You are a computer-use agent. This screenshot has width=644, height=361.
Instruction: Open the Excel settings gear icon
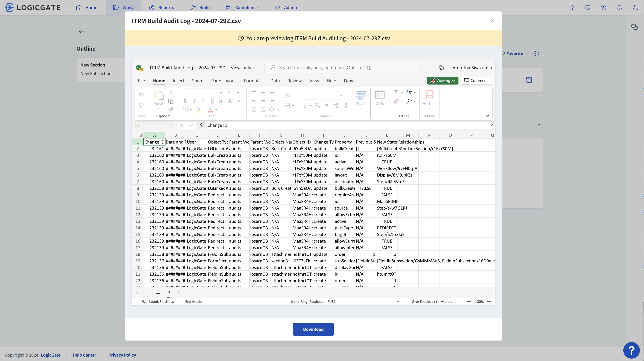pyautogui.click(x=442, y=68)
